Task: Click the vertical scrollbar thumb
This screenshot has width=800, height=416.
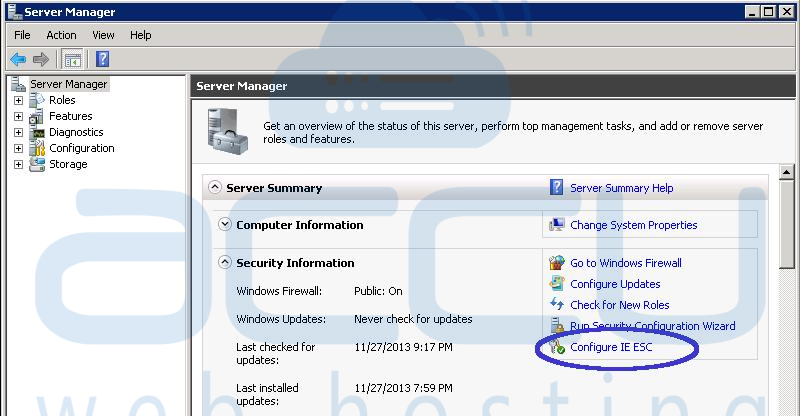Action: tap(786, 224)
